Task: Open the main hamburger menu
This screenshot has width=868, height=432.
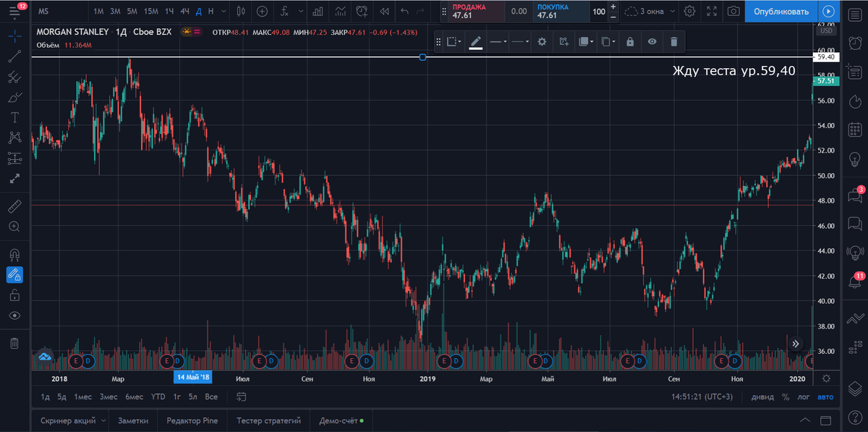Action: point(14,12)
